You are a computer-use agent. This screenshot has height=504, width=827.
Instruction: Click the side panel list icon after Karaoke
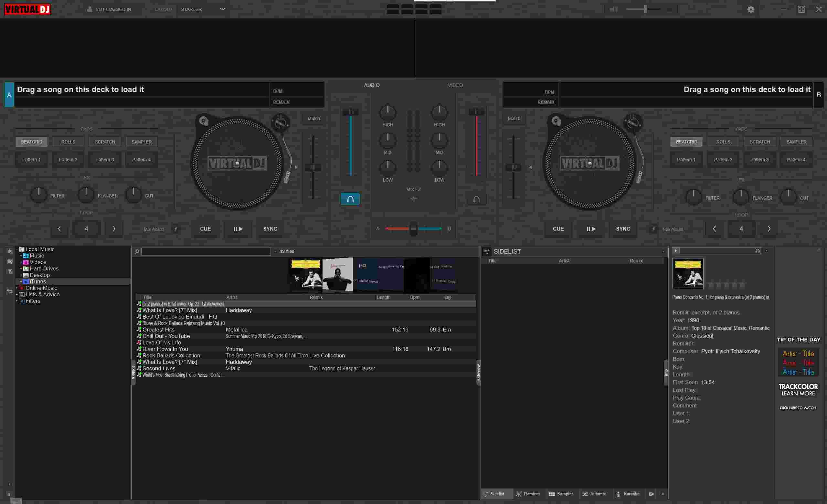tap(652, 494)
